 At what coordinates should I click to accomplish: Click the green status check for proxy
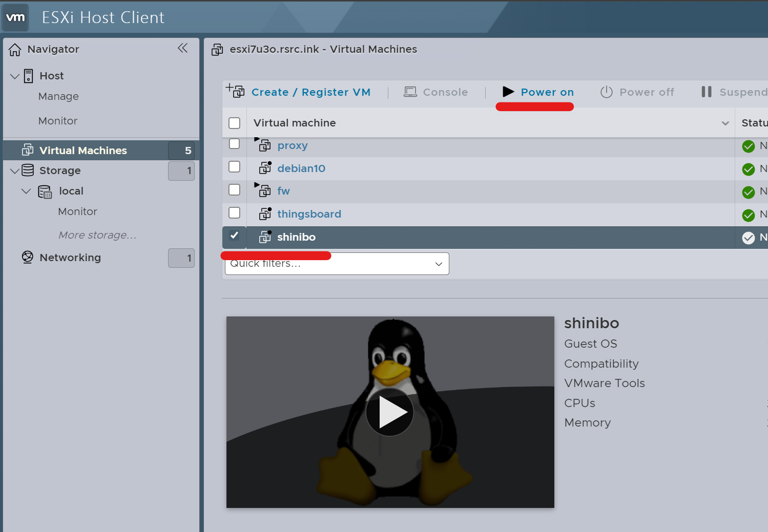749,146
